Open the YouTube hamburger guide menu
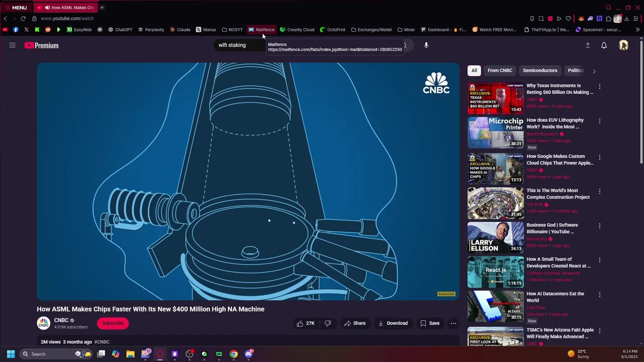Screen dimensions: 644x362 tap(13, 45)
